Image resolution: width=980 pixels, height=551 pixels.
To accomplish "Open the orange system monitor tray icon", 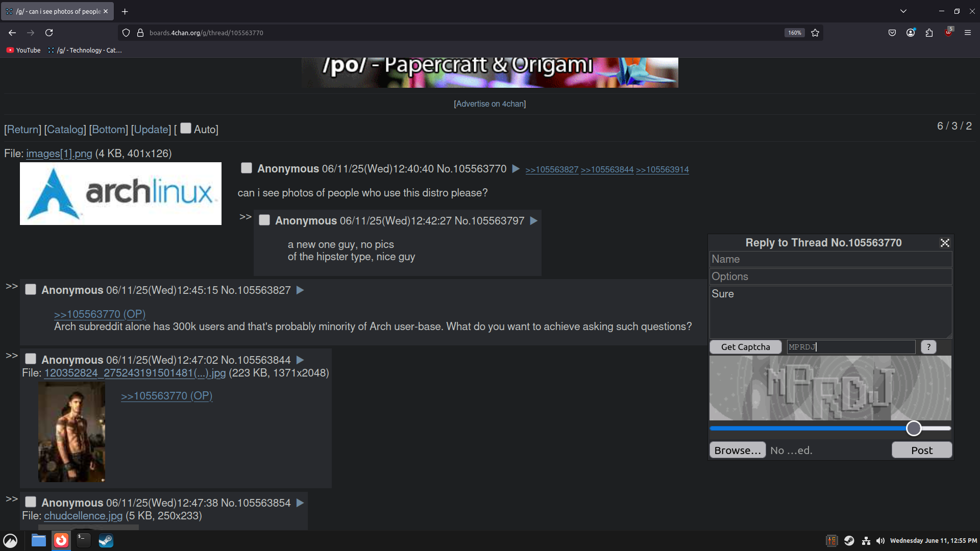I will [832, 540].
